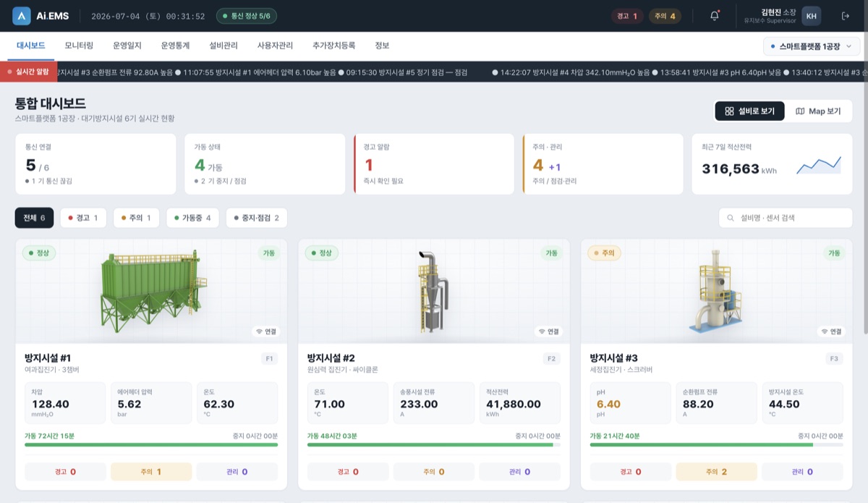Click 방지시설 #2 uptime progress bar
Image resolution: width=868 pixels, height=503 pixels.
coord(434,444)
